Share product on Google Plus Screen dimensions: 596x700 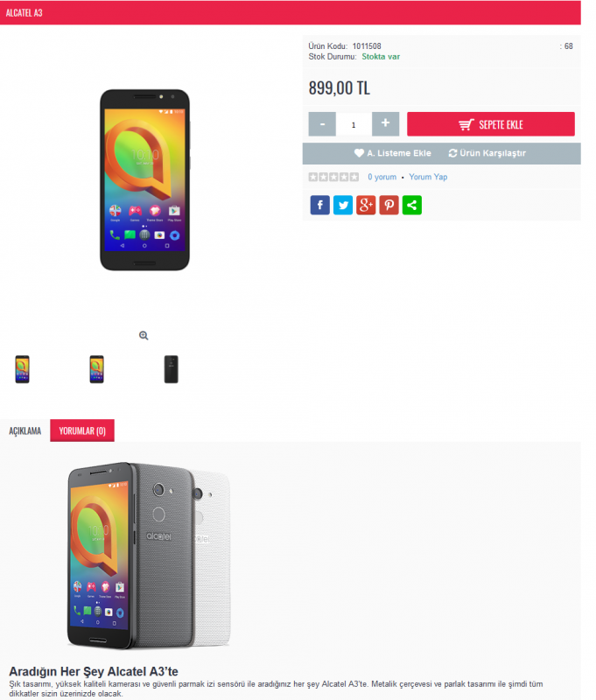(366, 205)
